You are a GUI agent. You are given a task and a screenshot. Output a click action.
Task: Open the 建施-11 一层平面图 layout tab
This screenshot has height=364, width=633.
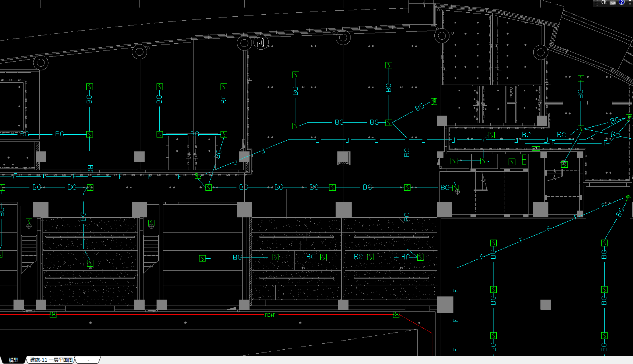coord(51,360)
